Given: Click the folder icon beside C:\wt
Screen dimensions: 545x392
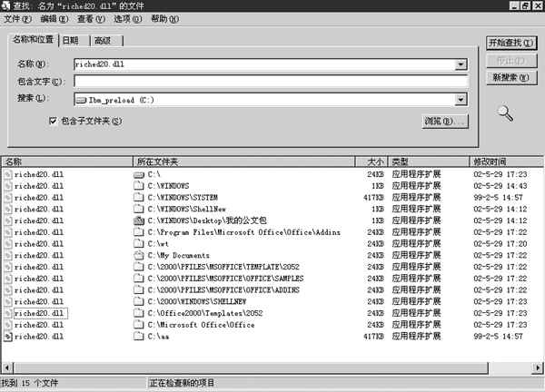Looking at the screenshot, I should pos(139,244).
